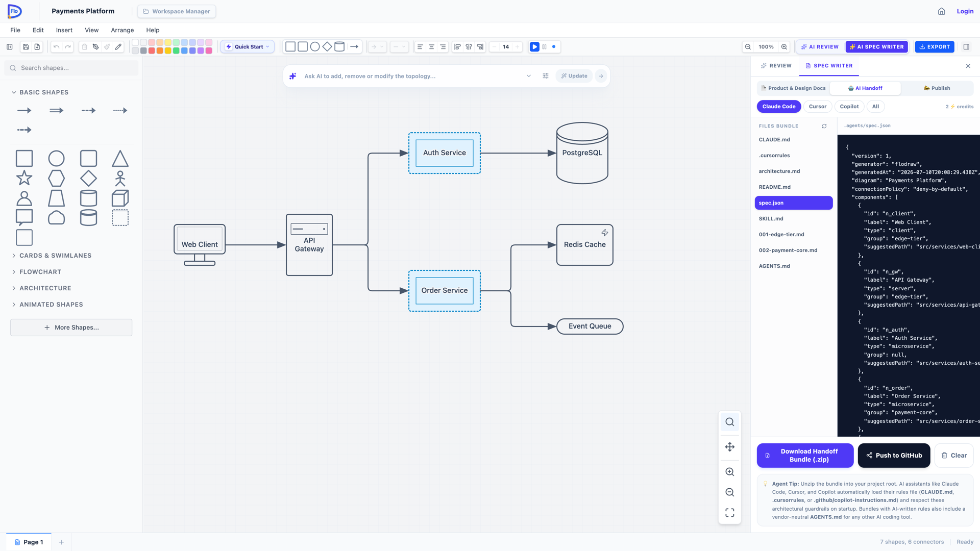Viewport: 980px width, 551px height.
Task: Toggle the left sidebar panel icon
Action: click(10, 47)
